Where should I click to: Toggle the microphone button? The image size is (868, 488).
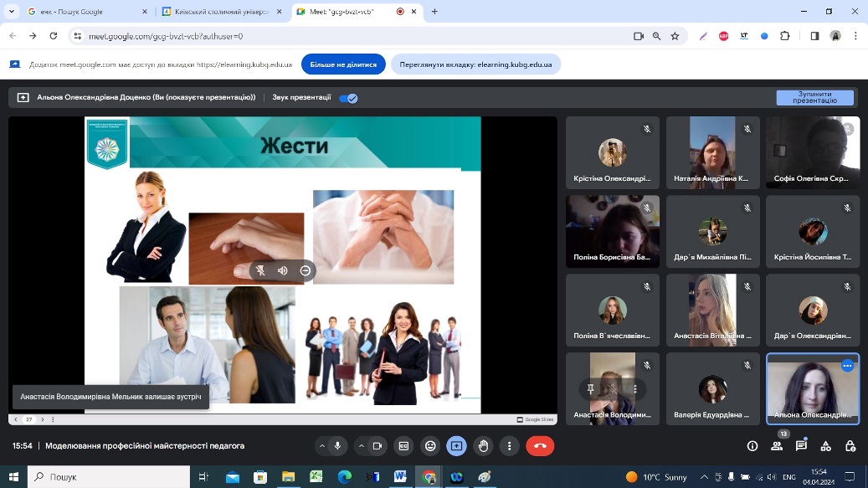click(338, 446)
